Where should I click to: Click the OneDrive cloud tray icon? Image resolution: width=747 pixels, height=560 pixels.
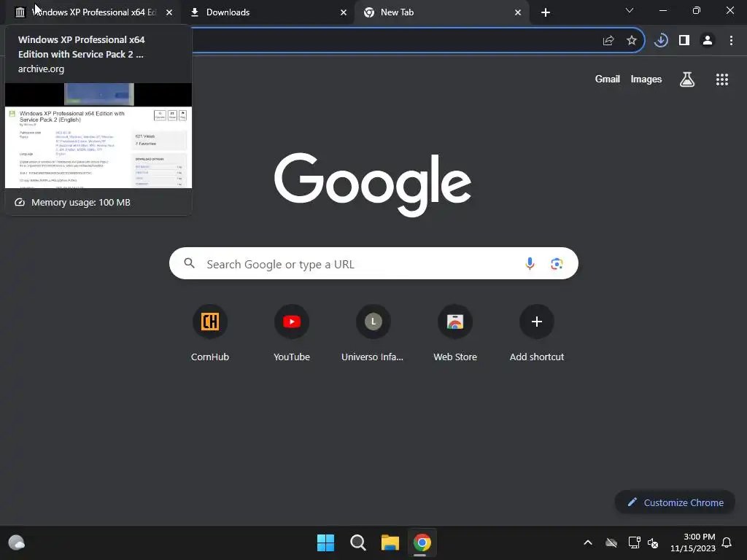611,542
